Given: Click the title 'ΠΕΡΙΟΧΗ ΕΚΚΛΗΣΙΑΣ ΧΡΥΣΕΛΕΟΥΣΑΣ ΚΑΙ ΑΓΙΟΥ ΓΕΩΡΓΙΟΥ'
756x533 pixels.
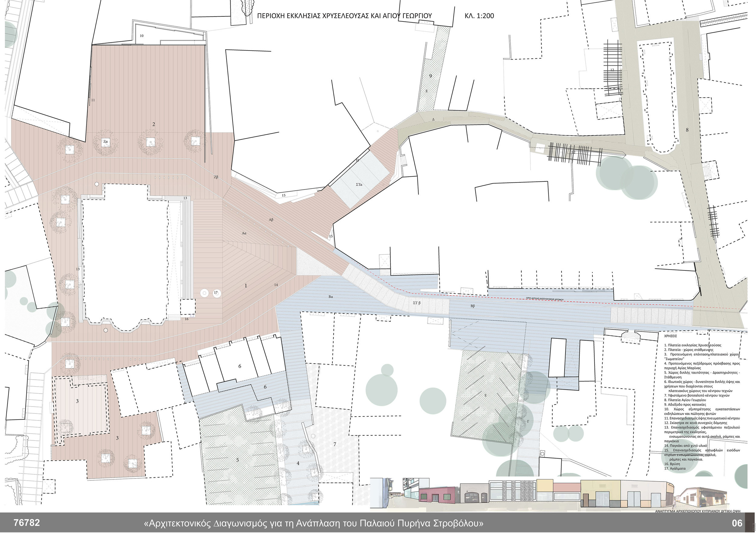Looking at the screenshot, I should point(344,15).
